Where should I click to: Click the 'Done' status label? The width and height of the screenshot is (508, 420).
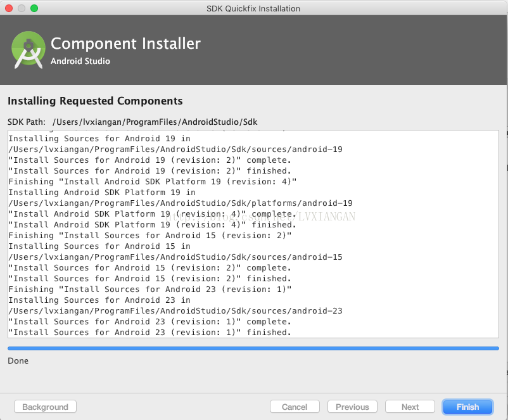[x=18, y=360]
